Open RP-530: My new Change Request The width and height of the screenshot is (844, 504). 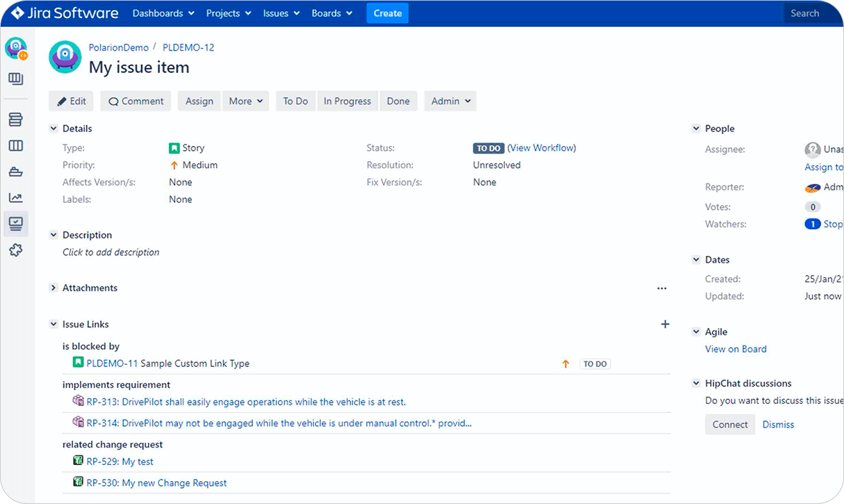pyautogui.click(x=156, y=483)
